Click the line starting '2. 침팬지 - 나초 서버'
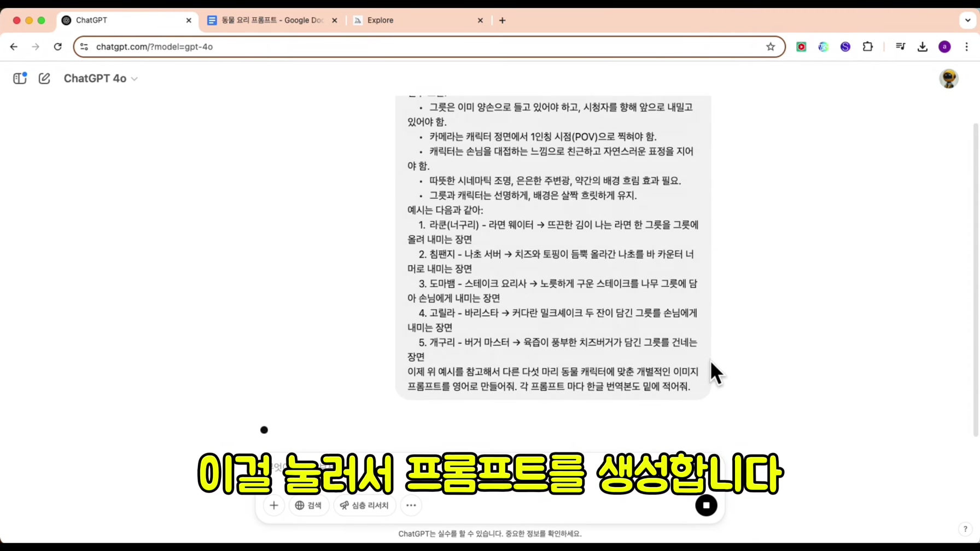Image resolution: width=980 pixels, height=551 pixels. point(551,262)
